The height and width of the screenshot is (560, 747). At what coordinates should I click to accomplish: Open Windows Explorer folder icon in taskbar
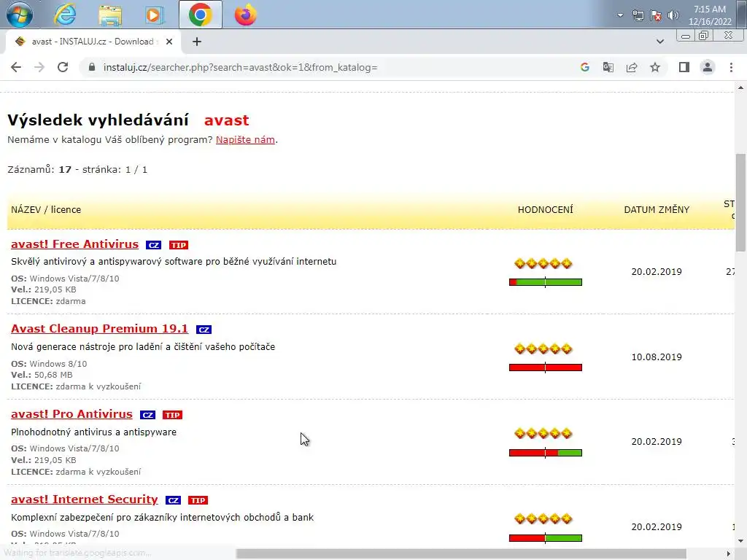[110, 15]
